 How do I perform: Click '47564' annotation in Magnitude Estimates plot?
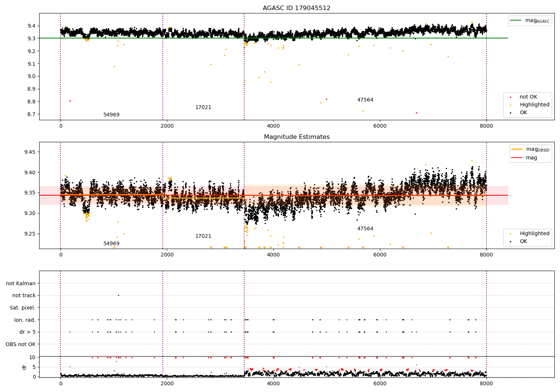coord(365,229)
